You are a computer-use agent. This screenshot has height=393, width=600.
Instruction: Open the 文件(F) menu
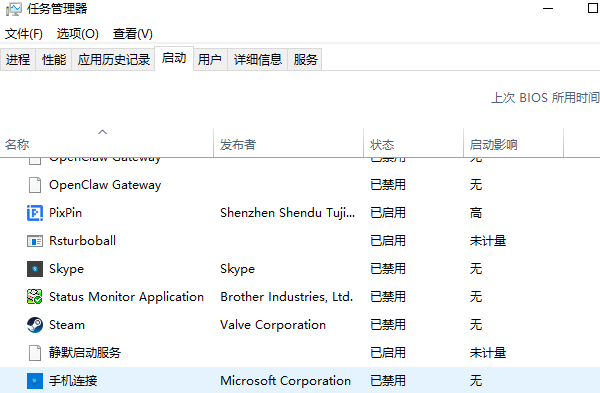point(24,34)
